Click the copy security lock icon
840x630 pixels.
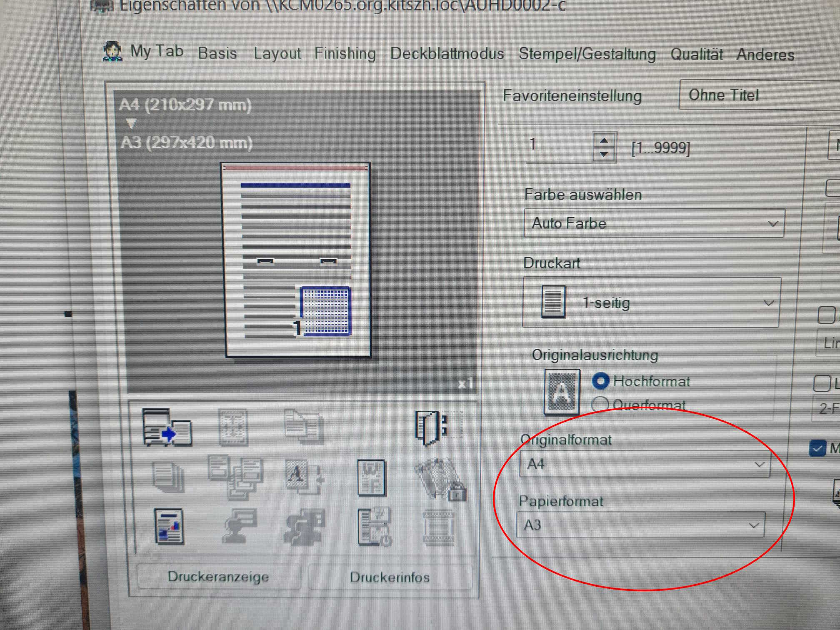tap(440, 479)
